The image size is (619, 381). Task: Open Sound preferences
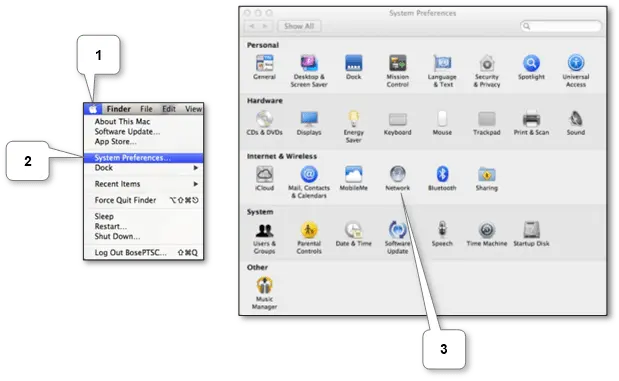point(576,123)
